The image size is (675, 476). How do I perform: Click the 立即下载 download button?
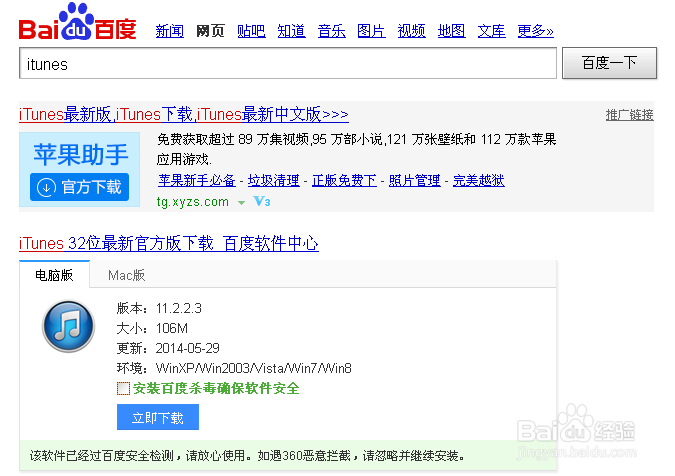(x=158, y=417)
